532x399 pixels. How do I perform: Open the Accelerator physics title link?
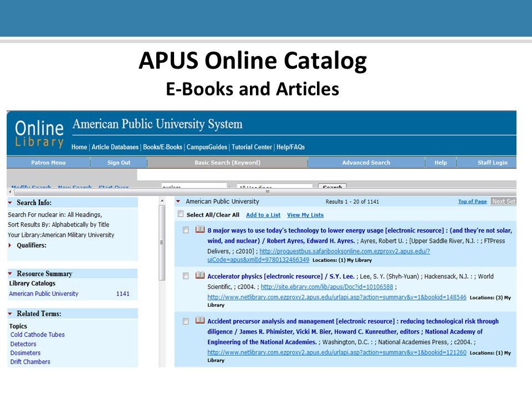click(281, 277)
